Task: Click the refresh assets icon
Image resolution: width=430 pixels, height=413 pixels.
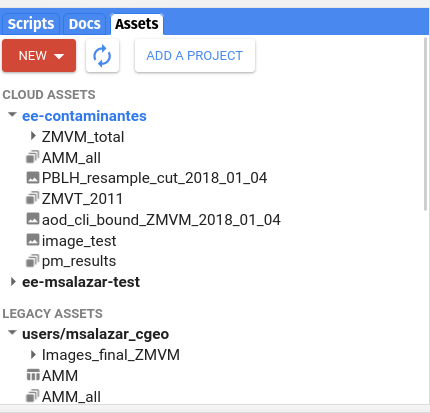Action: [102, 56]
